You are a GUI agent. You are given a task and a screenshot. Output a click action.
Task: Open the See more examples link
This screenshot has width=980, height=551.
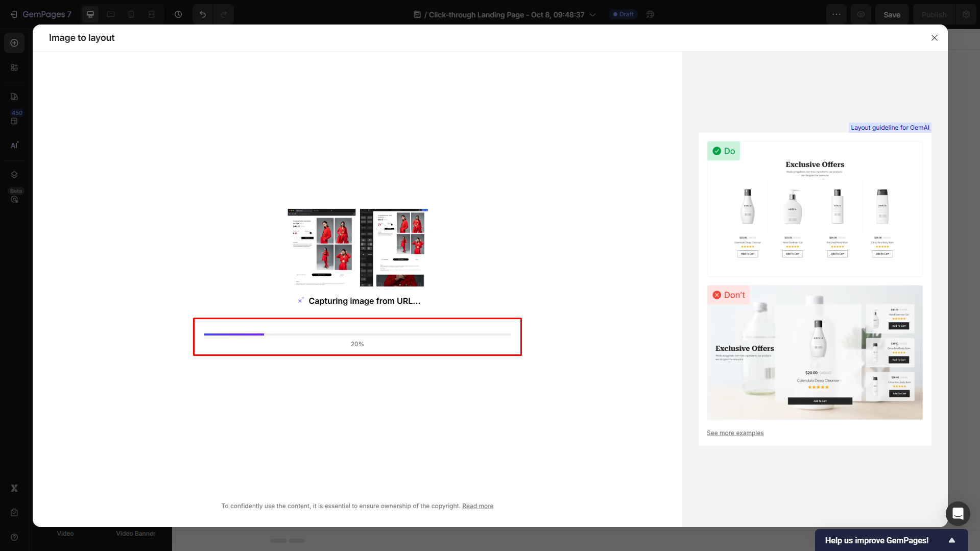tap(735, 433)
